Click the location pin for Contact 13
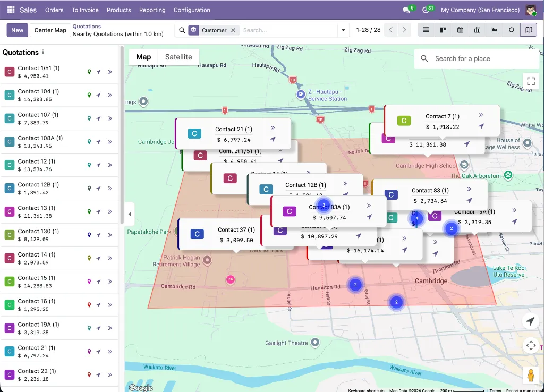The height and width of the screenshot is (392, 544). tap(89, 211)
